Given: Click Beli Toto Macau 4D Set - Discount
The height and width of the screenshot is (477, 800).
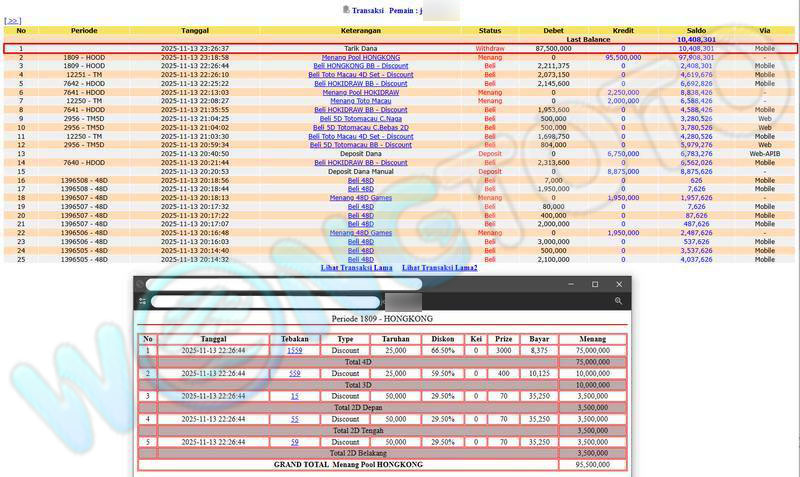Looking at the screenshot, I should coord(361,75).
